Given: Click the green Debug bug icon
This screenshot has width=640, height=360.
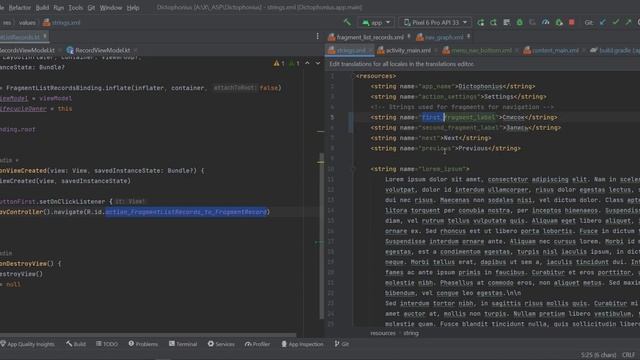Looking at the screenshot, I should (x=520, y=22).
